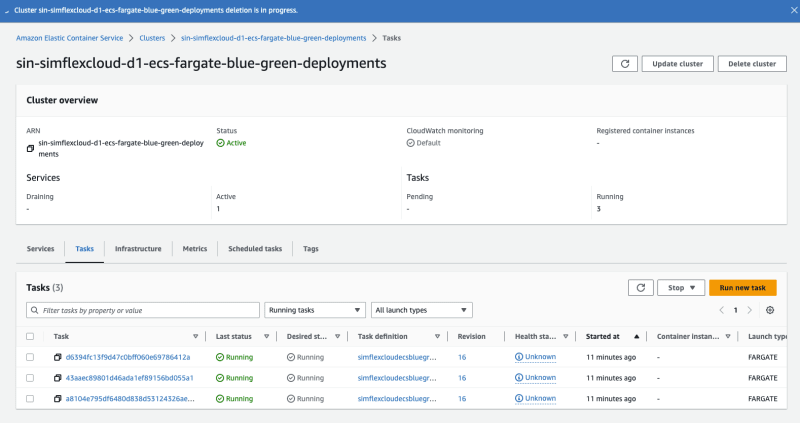Switch to the Services tab

(40, 249)
